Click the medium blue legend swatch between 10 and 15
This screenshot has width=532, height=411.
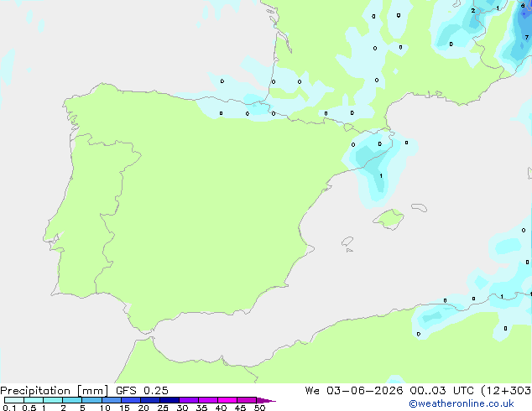[x=112, y=400]
